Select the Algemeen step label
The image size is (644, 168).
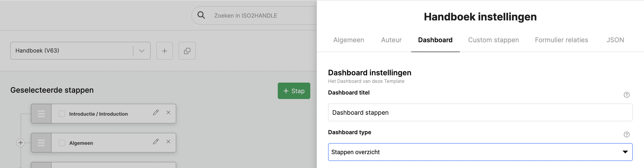coord(81,143)
